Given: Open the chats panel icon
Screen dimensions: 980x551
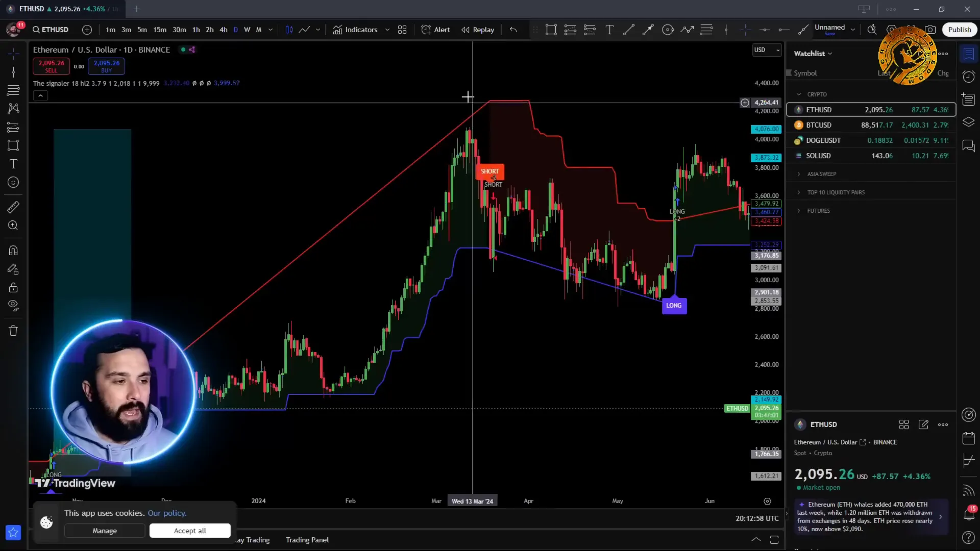Looking at the screenshot, I should [x=968, y=146].
